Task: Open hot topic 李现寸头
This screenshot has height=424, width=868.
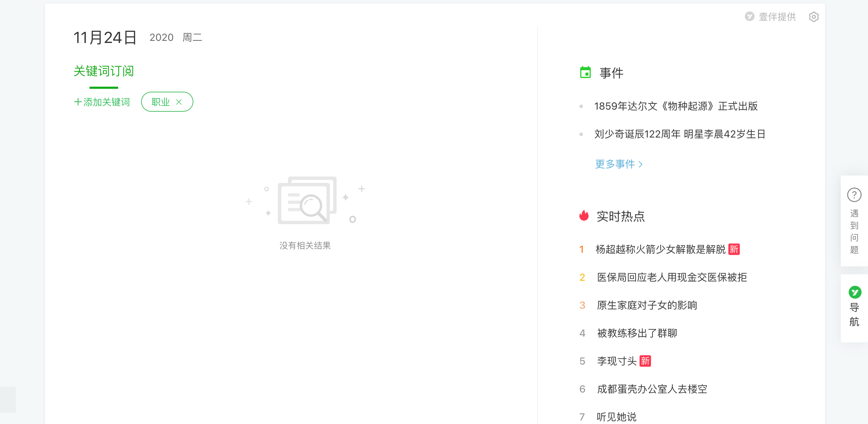Action: tap(617, 361)
